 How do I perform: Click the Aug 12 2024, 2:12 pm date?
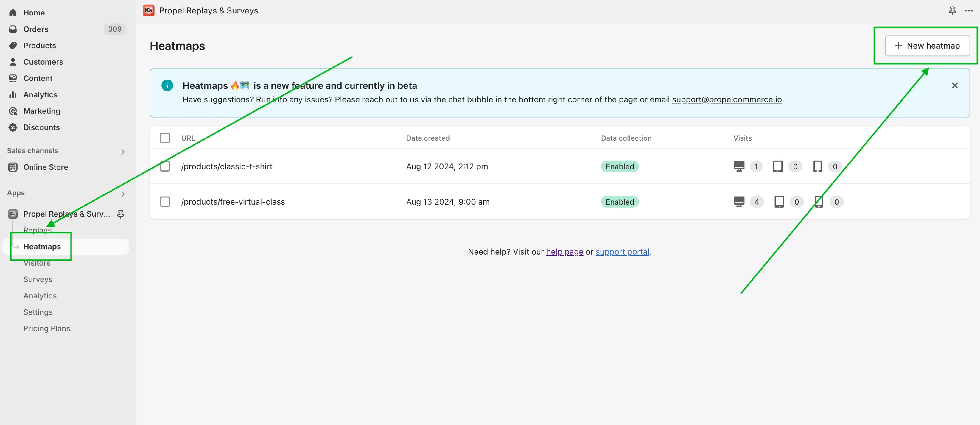click(447, 166)
